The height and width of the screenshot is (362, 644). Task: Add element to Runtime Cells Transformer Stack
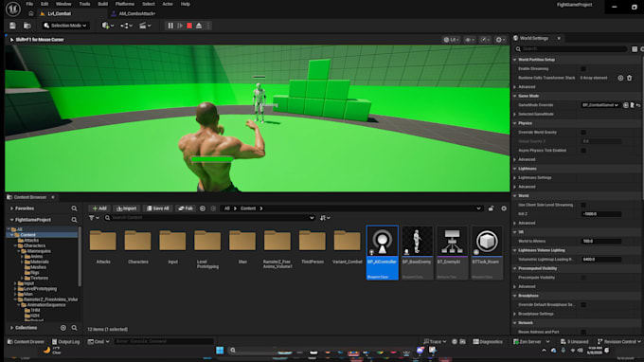[x=620, y=78]
